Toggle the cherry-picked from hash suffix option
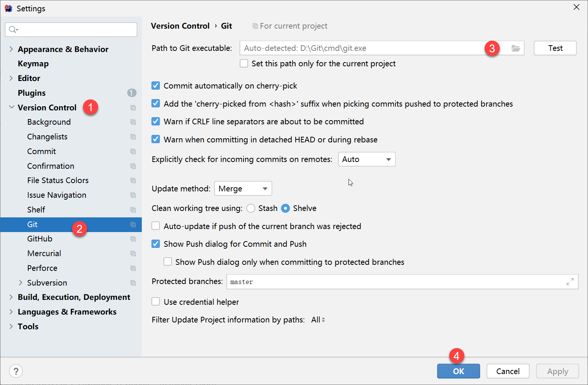 coord(156,104)
